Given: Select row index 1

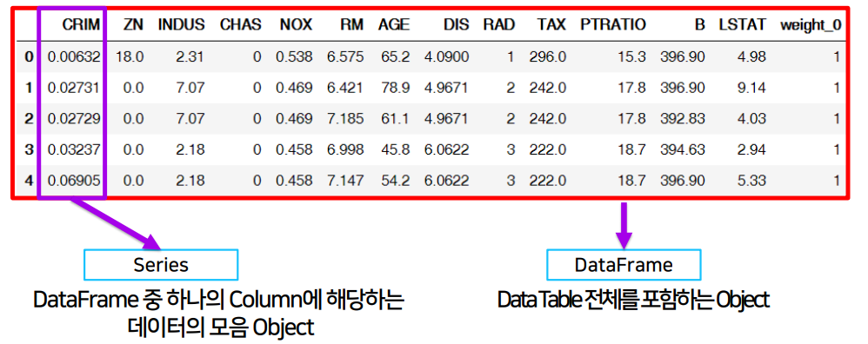Looking at the screenshot, I should tap(30, 88).
